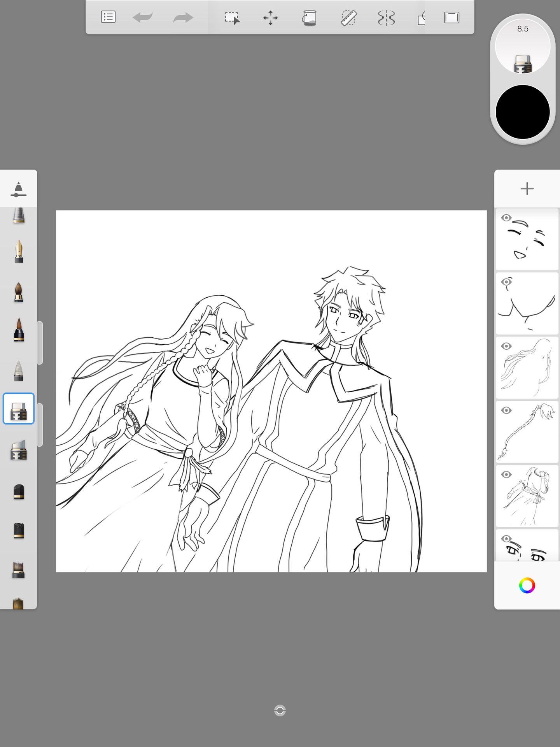
Task: Hide the dress body layer
Action: pos(506,475)
